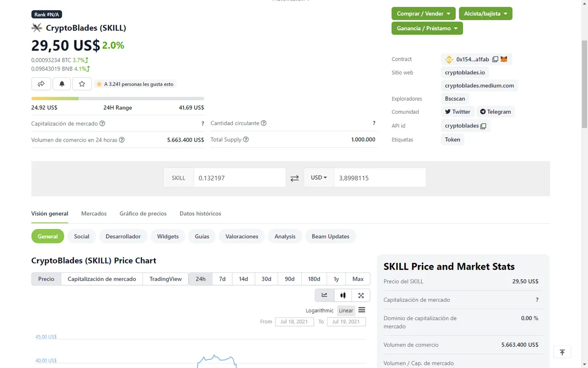The width and height of the screenshot is (588, 368).
Task: Select the Desarrollador pill tab
Action: pos(123,236)
